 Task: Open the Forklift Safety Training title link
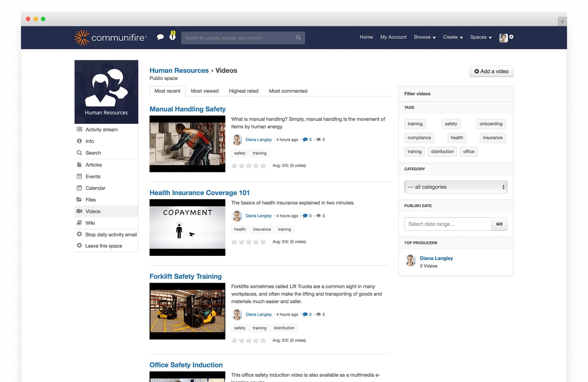186,277
